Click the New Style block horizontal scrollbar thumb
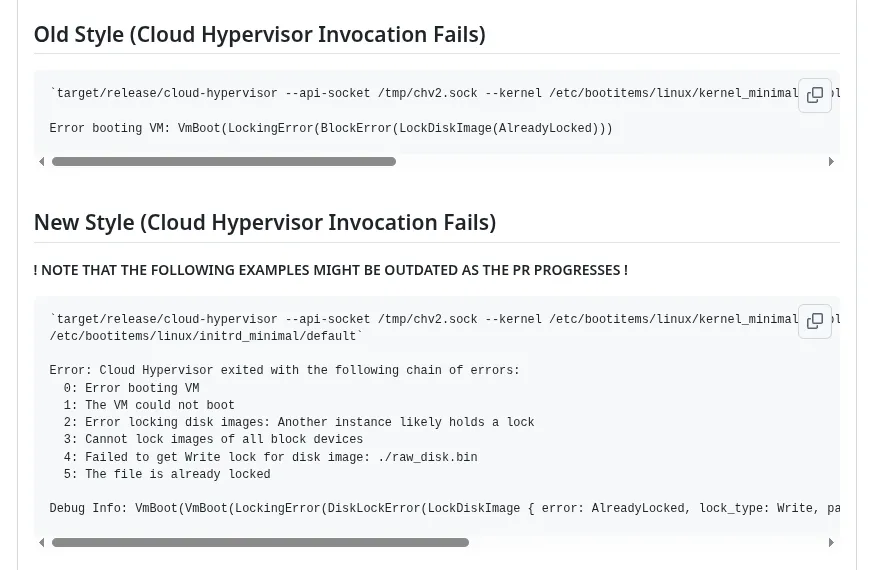Screen dimensions: 872x570 click(260, 543)
